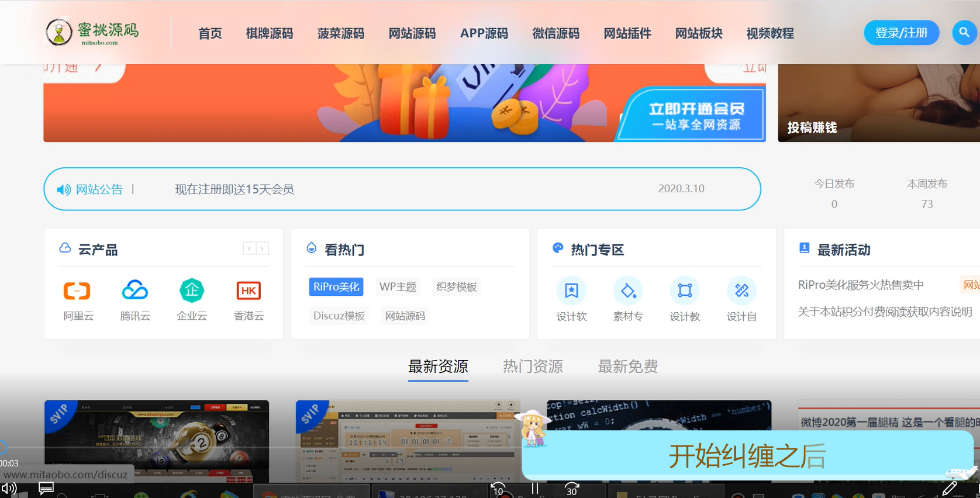The image size is (980, 498).
Task: Toggle subtitles with the caption icon
Action: 46,489
